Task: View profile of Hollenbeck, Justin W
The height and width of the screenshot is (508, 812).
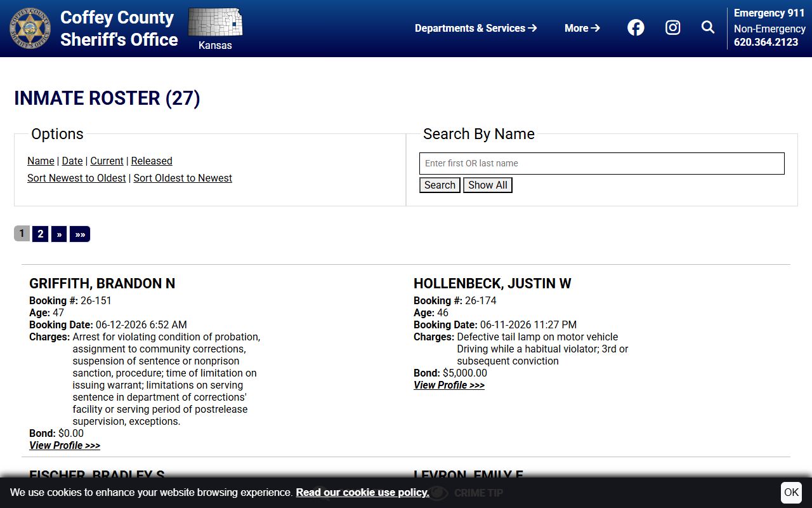Action: point(449,385)
